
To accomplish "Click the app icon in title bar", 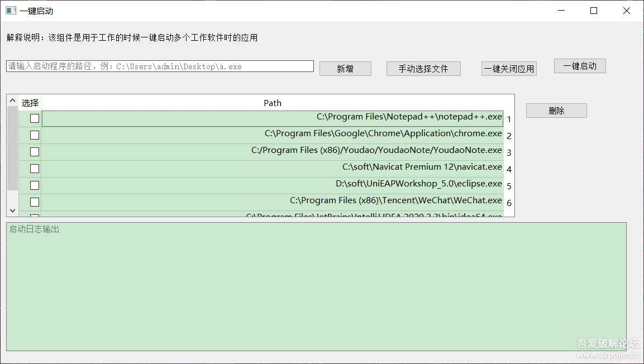I will pos(11,11).
